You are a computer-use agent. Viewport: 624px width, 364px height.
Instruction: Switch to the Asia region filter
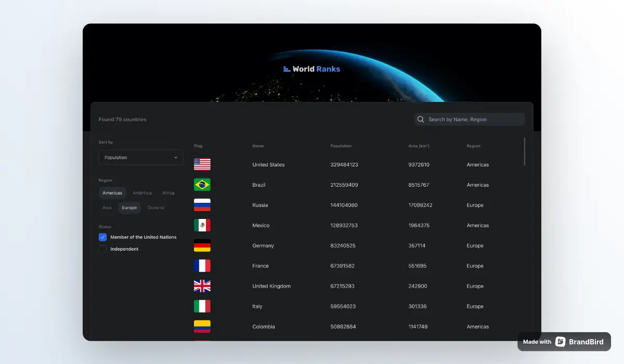107,207
